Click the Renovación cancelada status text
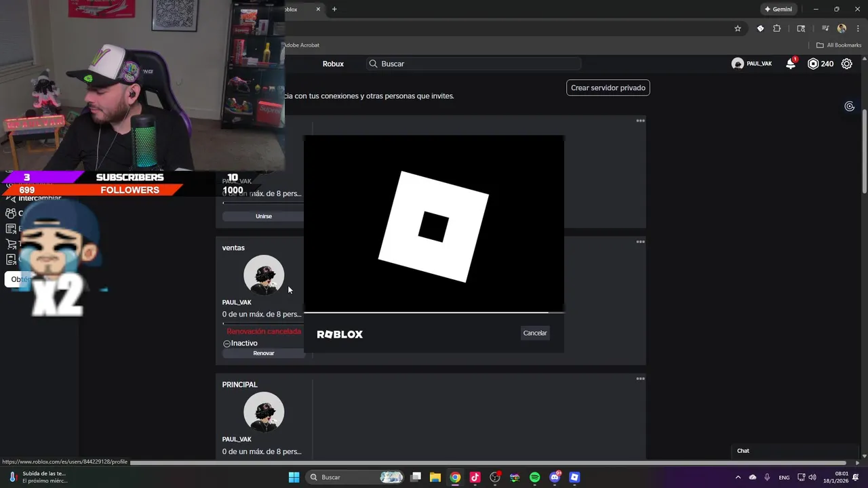868x488 pixels. (x=264, y=331)
